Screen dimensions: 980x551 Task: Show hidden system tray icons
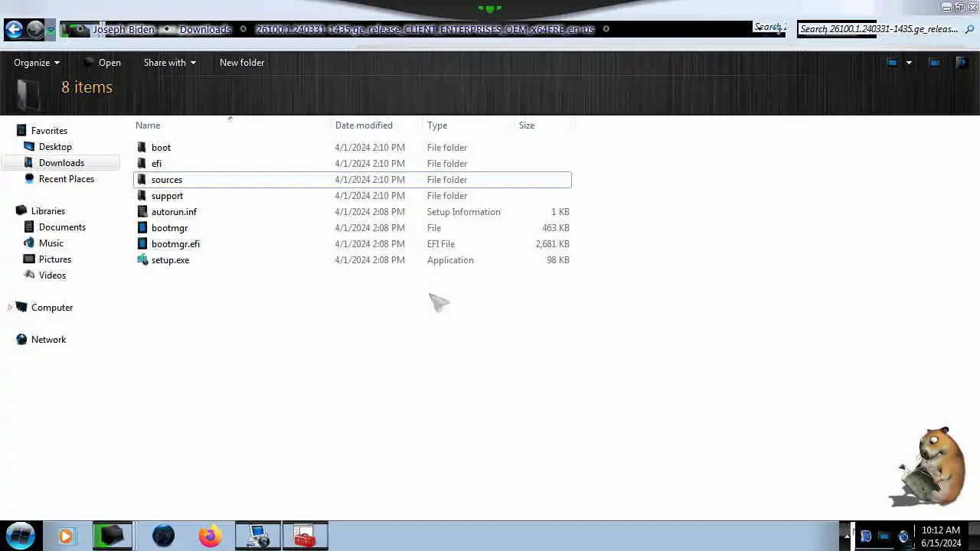846,536
